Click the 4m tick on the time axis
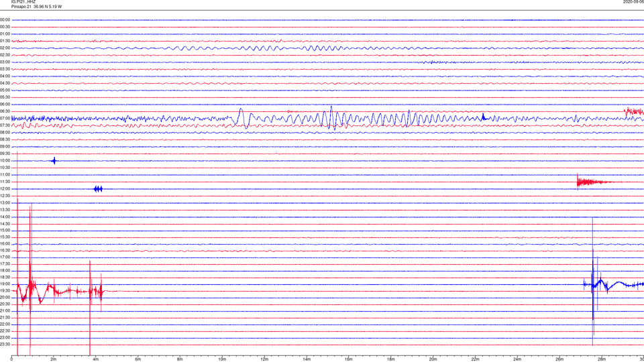Image resolution: width=644 pixels, height=362 pixels. pos(96,359)
